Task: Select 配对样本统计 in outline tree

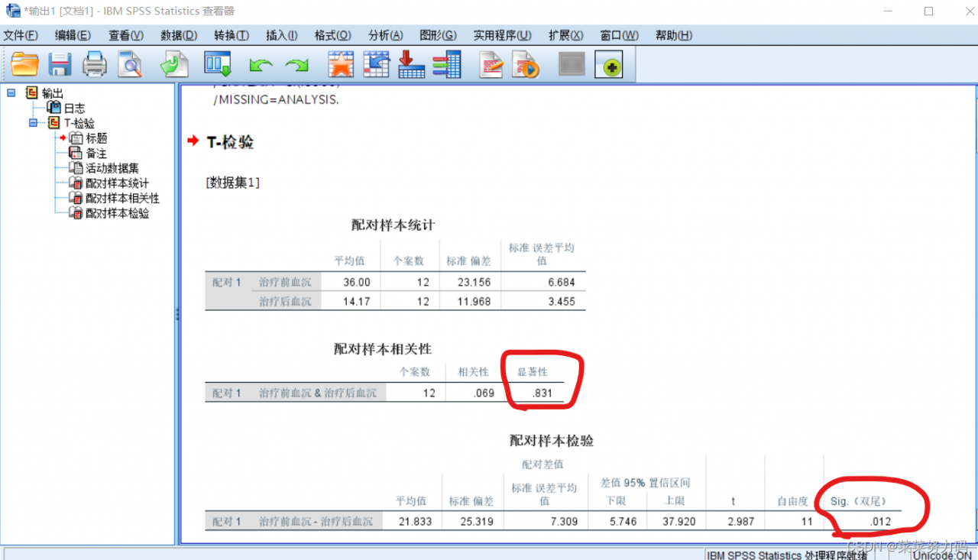Action: coord(117,183)
